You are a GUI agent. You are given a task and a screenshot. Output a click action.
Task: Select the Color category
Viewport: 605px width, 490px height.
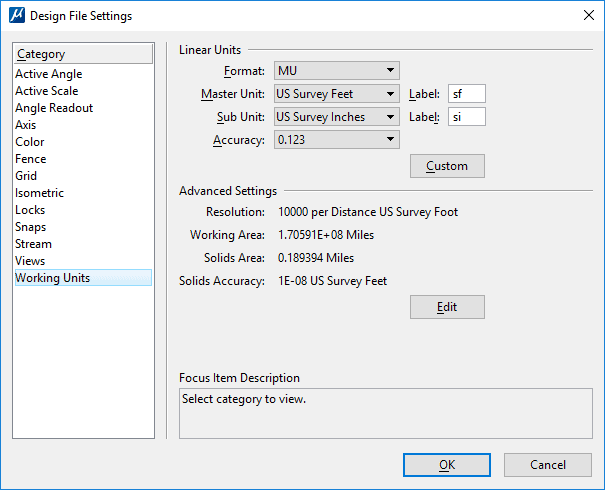point(30,142)
